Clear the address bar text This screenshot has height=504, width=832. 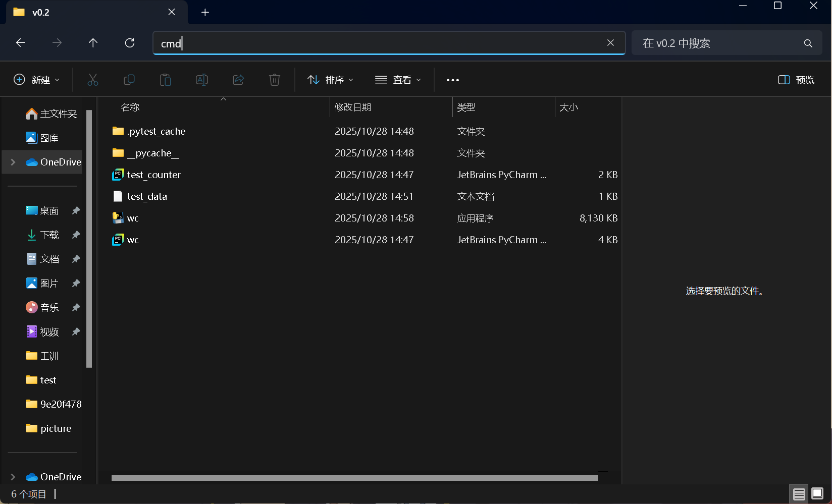pyautogui.click(x=610, y=43)
